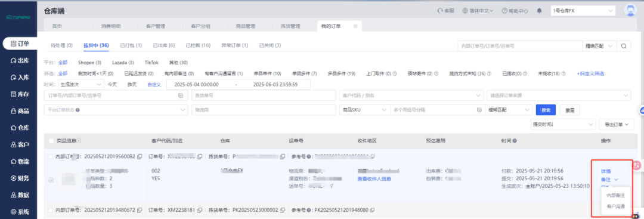The width and height of the screenshot is (644, 219).
Task: Open the 客户 sidebar section
Action: (20, 144)
